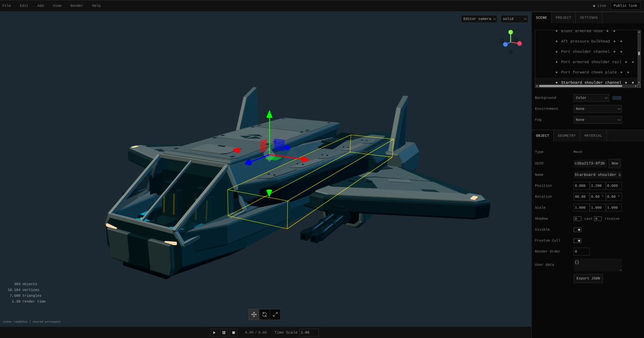This screenshot has width=644, height=338.
Task: Switch to the SETTINGS tab
Action: pyautogui.click(x=589, y=18)
